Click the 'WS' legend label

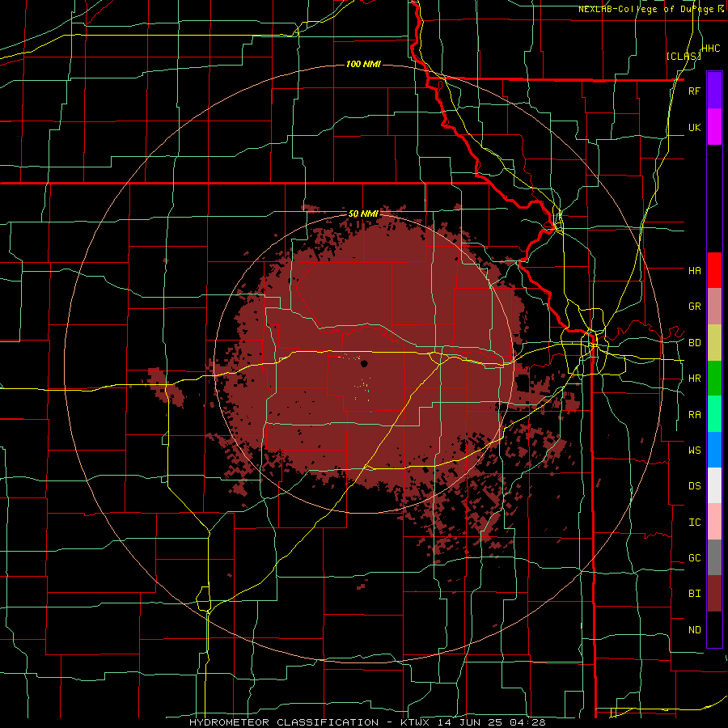694,451
